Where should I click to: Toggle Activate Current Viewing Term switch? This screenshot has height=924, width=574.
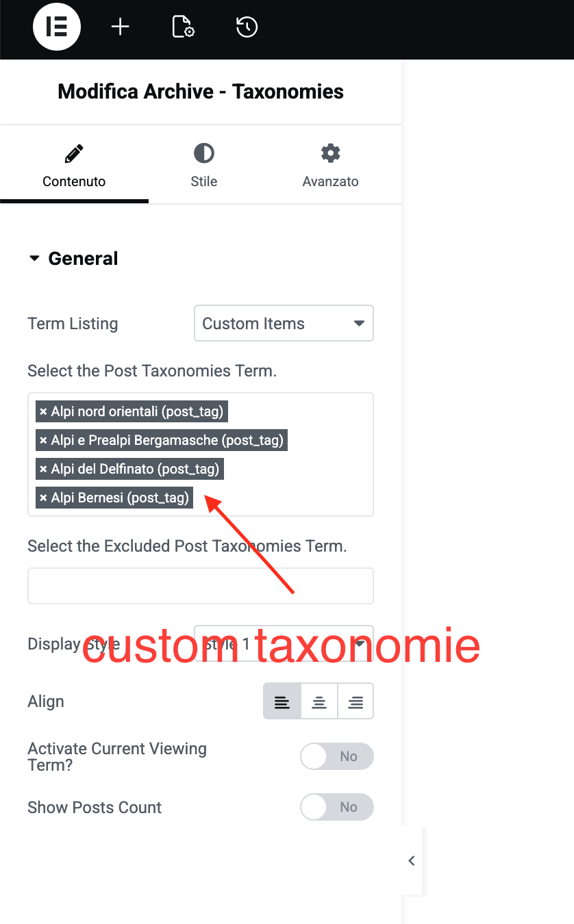(x=337, y=756)
